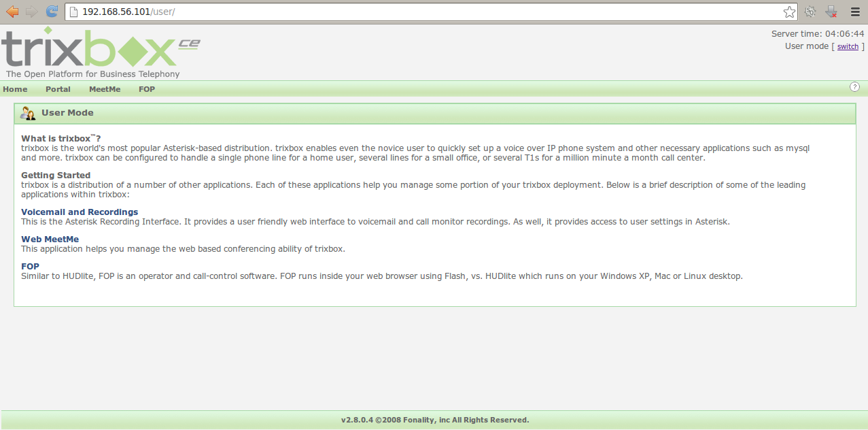This screenshot has width=868, height=430.
Task: Open FOP from the navigation bar
Action: pyautogui.click(x=146, y=88)
